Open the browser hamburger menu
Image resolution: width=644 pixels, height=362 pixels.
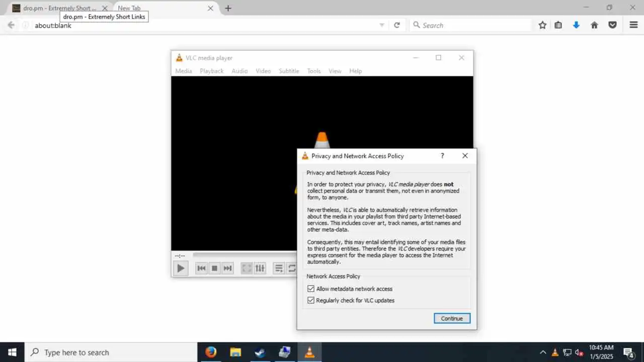[x=633, y=25]
